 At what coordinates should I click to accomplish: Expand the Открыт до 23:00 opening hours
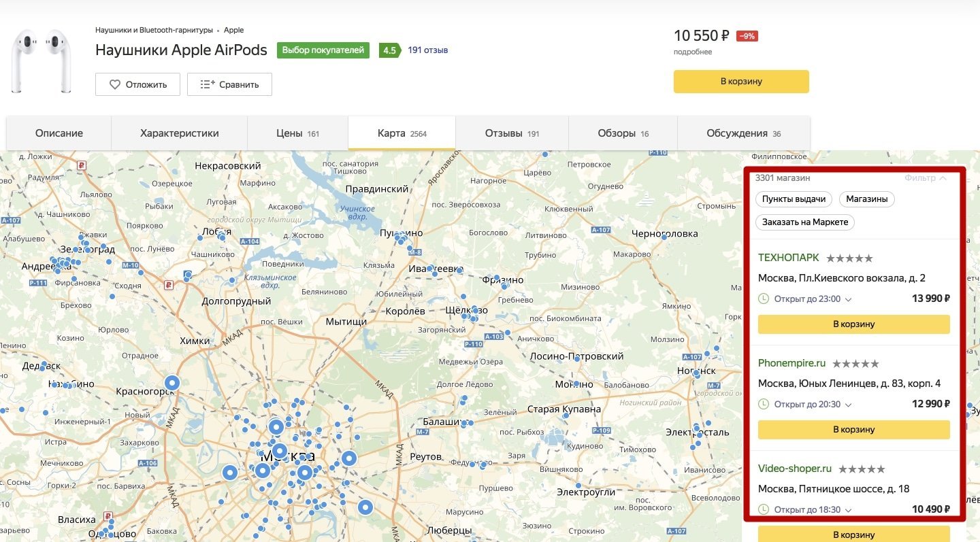[813, 299]
